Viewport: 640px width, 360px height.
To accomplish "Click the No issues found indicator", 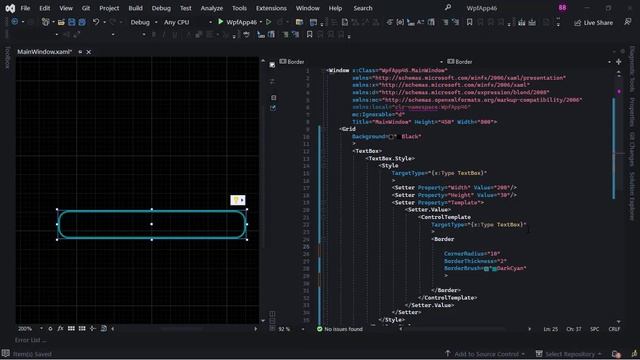I will [x=340, y=329].
